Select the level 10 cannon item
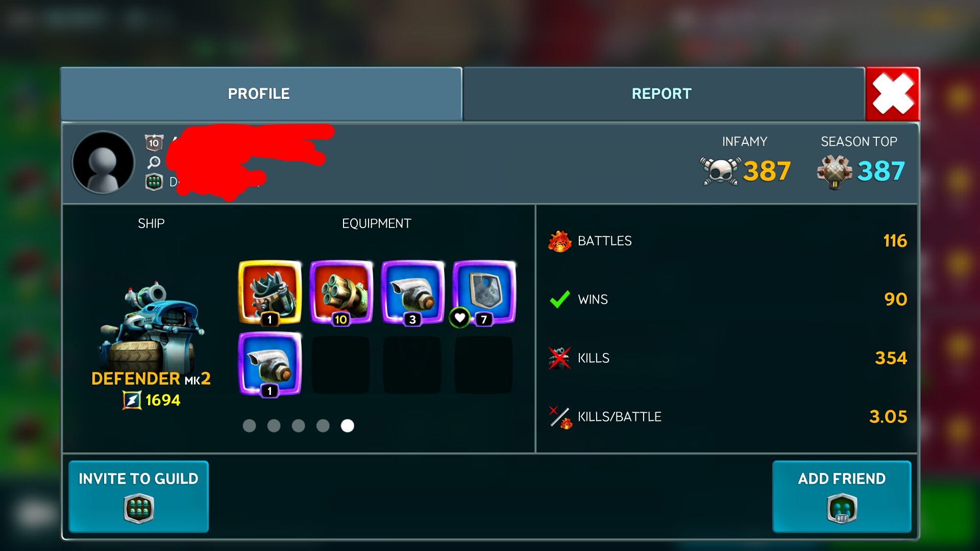This screenshot has width=980, height=551. coord(341,292)
